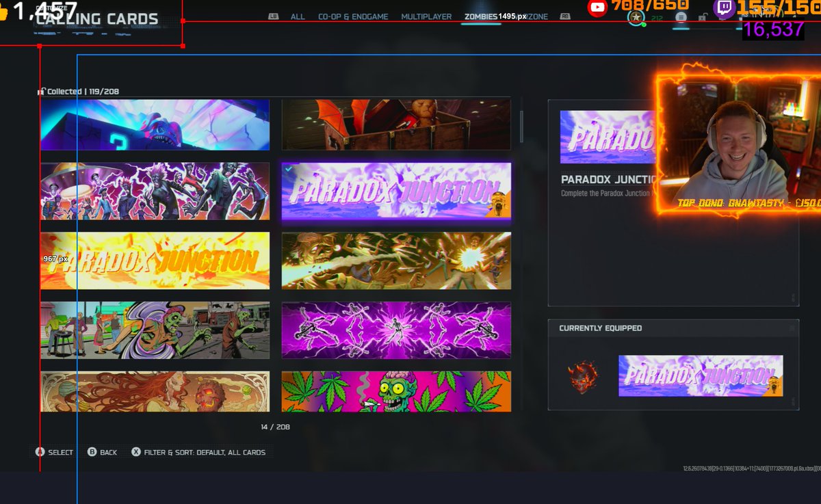Click the PARADOX JUNCTION detail title
This screenshot has width=821, height=504.
(608, 180)
